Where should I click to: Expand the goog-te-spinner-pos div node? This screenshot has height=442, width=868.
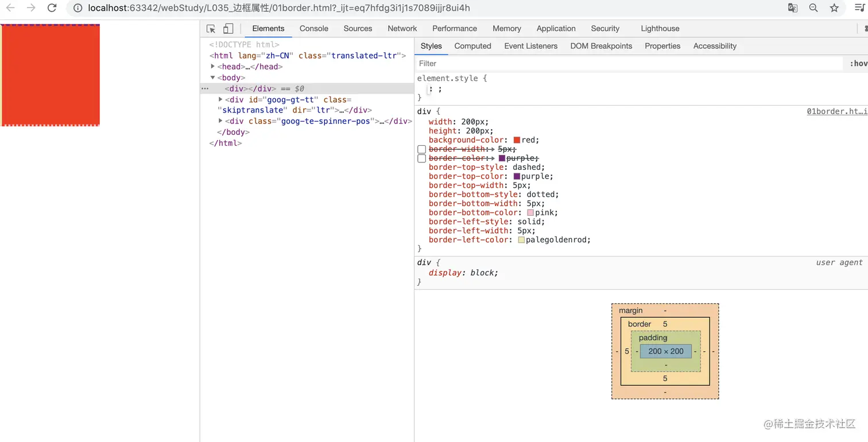coord(220,121)
